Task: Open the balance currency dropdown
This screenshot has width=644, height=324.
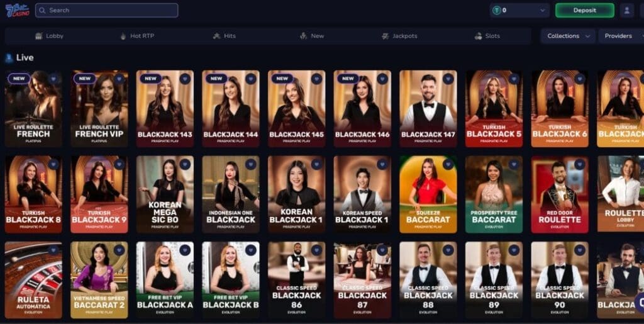Action: coord(519,10)
